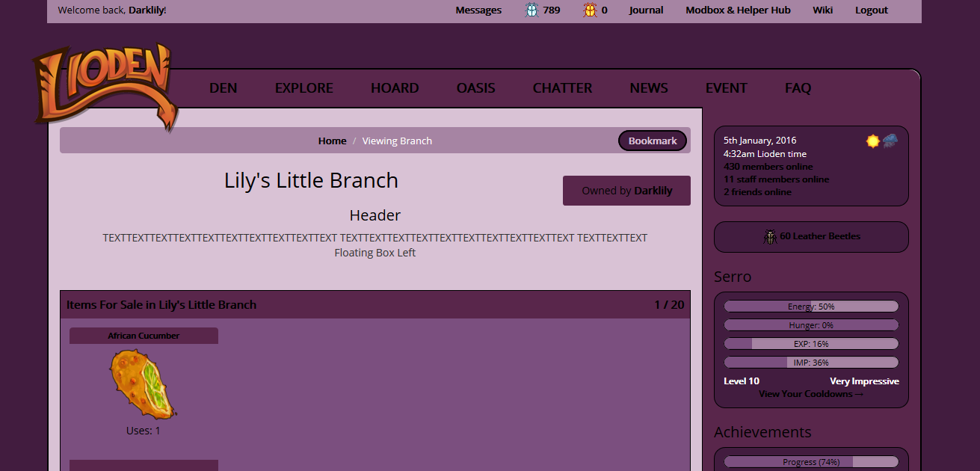
Task: Open your Messages
Action: [x=478, y=10]
